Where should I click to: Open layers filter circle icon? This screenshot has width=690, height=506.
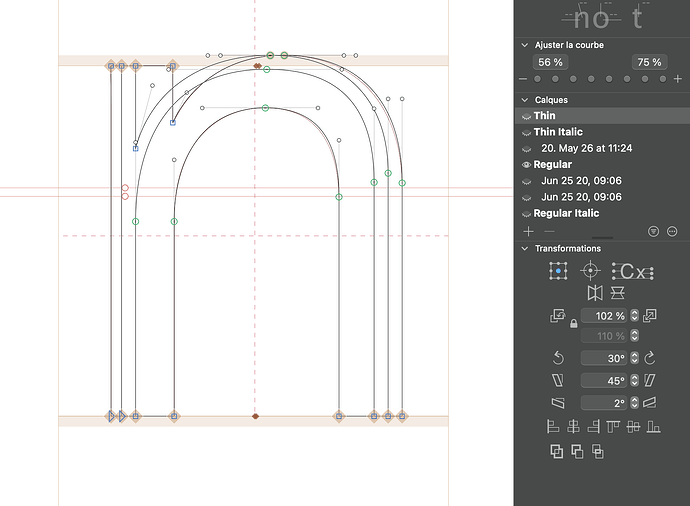click(653, 231)
